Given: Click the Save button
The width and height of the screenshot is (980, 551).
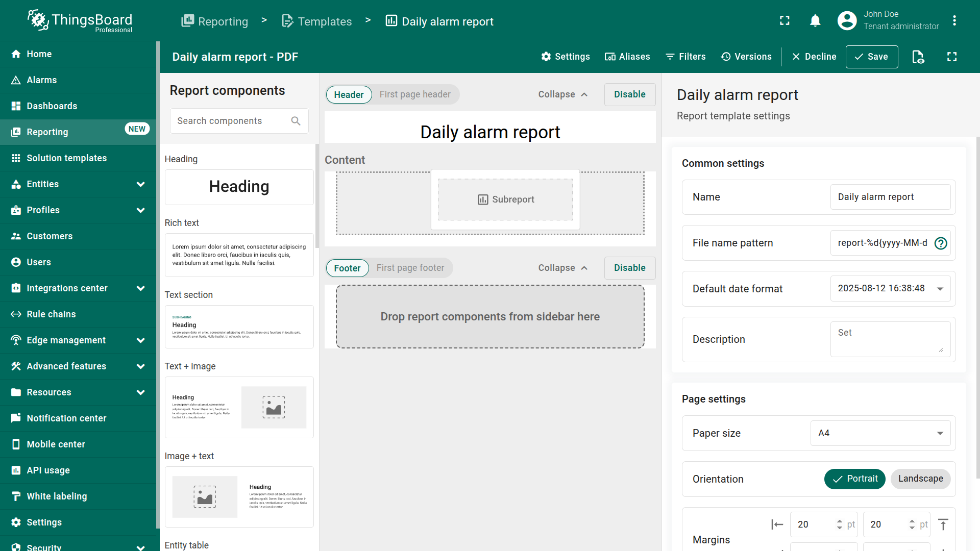Looking at the screenshot, I should point(871,57).
